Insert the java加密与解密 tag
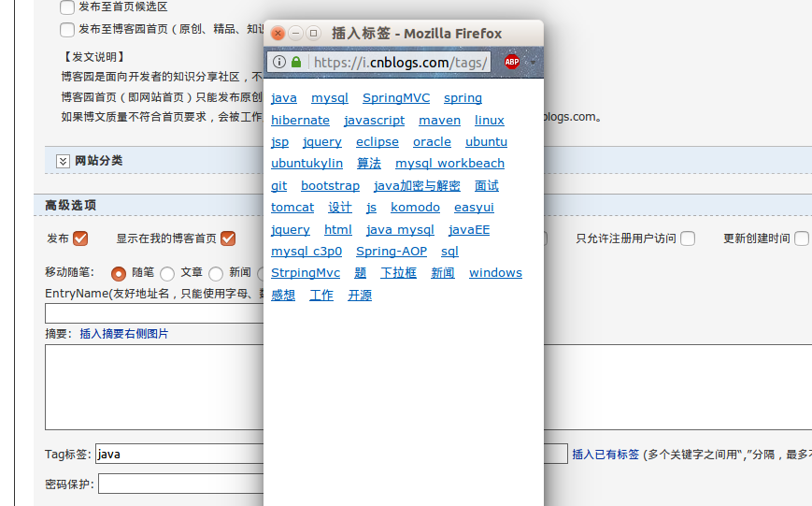 tap(417, 185)
